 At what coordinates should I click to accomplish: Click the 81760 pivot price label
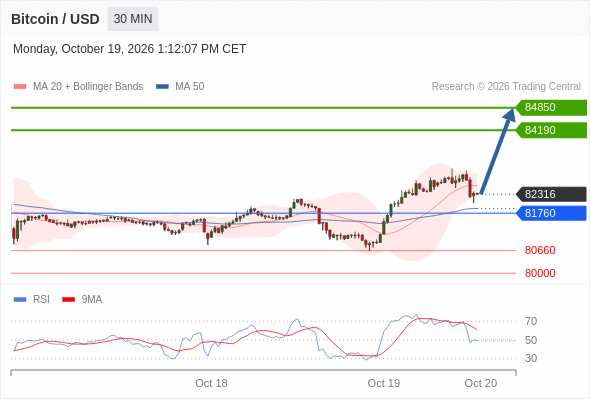551,213
